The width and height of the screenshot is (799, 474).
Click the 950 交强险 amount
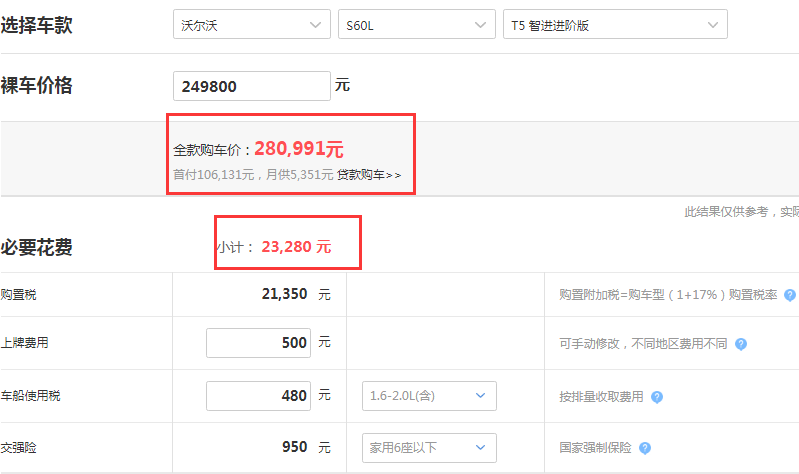coord(295,447)
